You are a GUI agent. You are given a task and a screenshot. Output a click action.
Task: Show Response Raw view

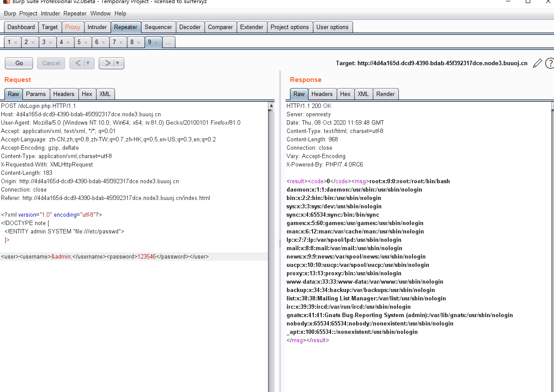pos(299,94)
